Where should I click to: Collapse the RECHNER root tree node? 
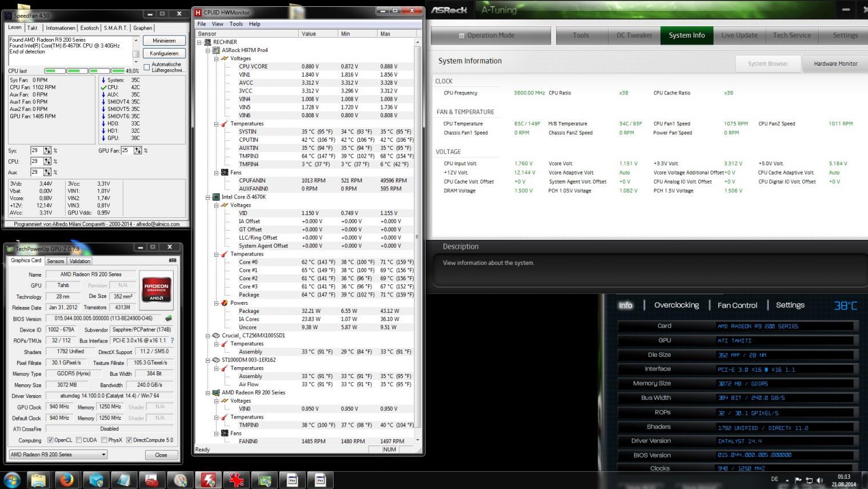tap(199, 42)
